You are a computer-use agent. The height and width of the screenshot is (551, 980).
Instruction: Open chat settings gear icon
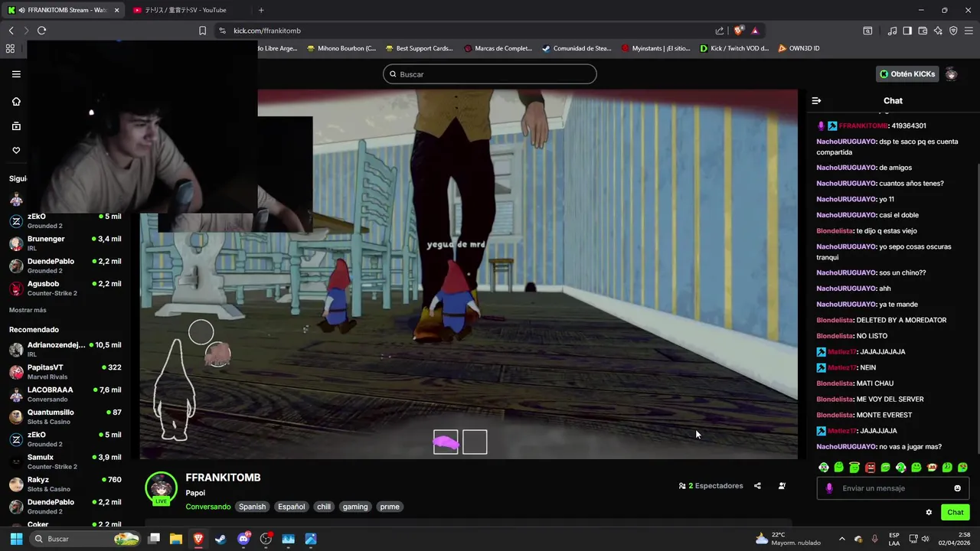tap(929, 513)
